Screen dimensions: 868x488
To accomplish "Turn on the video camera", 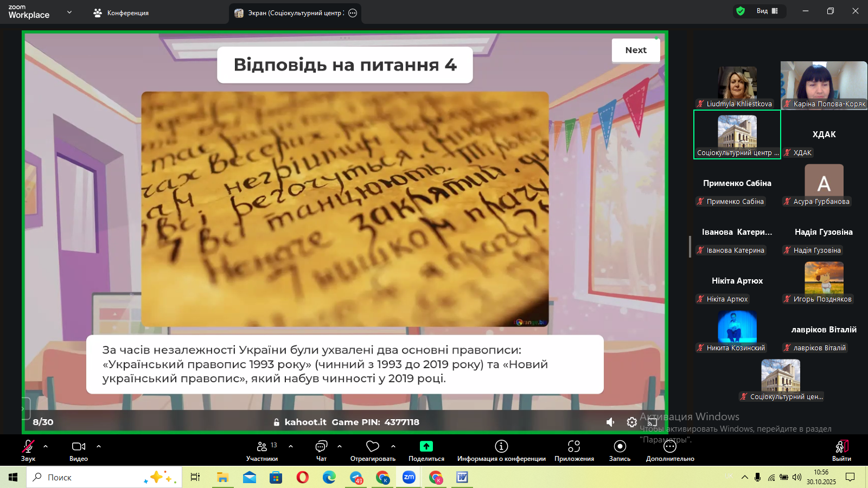I will (79, 446).
